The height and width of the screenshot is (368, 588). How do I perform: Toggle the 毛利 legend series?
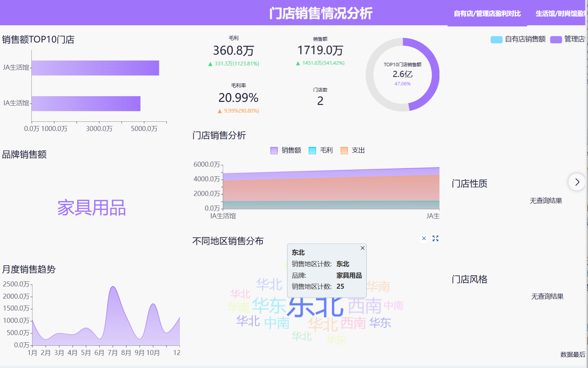[x=321, y=150]
